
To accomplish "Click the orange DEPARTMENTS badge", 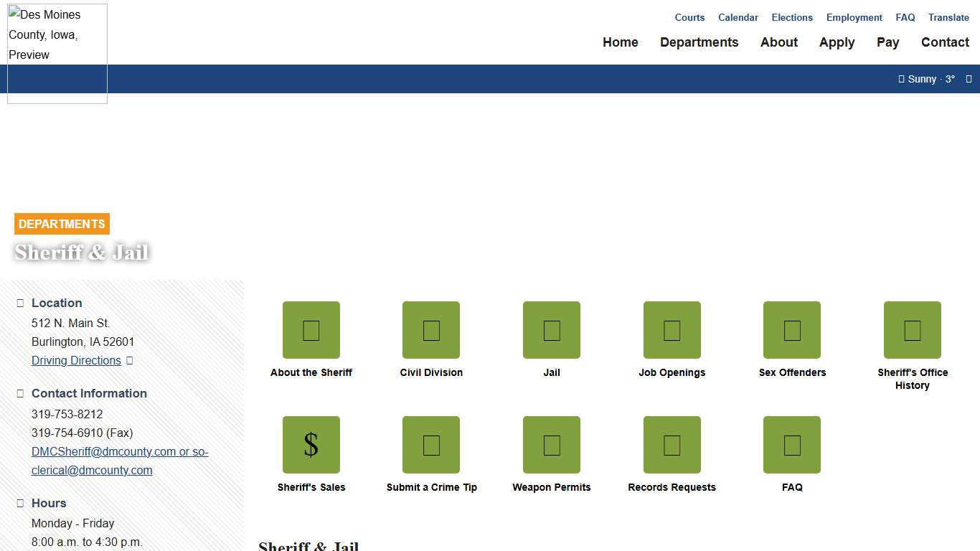I will tap(62, 224).
